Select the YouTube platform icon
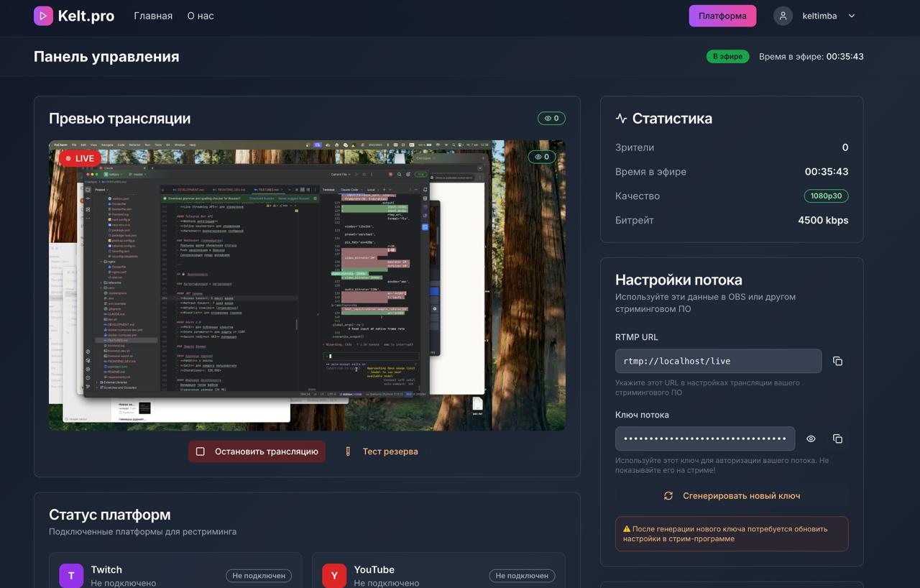This screenshot has width=920, height=588. (x=333, y=576)
